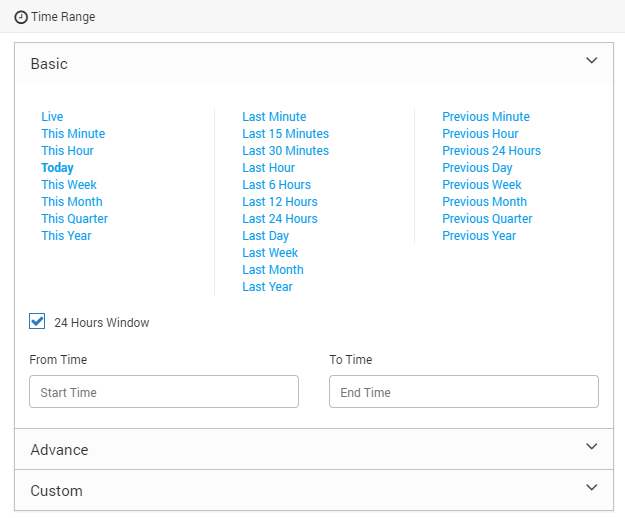The height and width of the screenshot is (518, 625).
Task: Click the Start Time input field
Action: 164,392
